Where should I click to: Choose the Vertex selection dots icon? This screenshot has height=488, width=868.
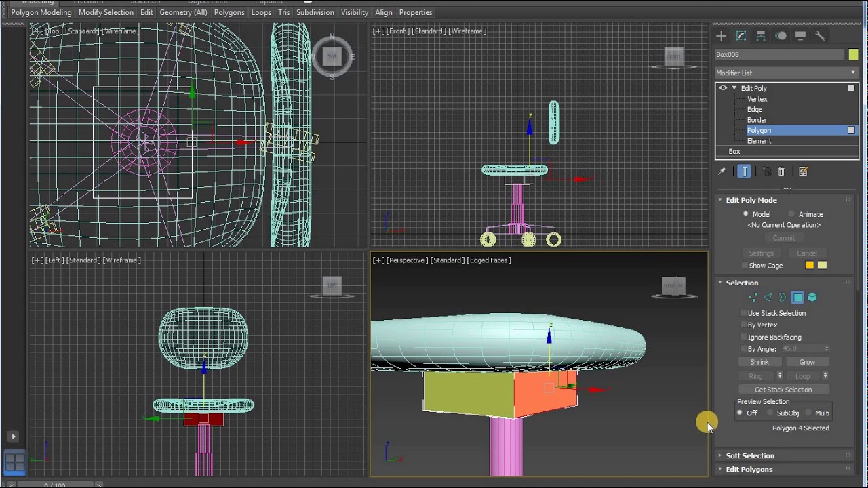[x=753, y=298]
